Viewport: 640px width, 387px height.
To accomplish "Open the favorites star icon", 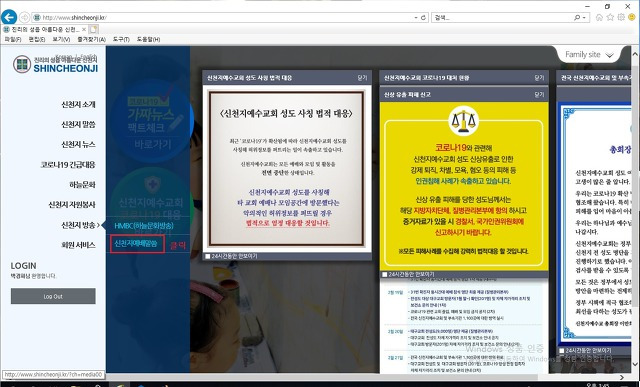I will click(610, 17).
